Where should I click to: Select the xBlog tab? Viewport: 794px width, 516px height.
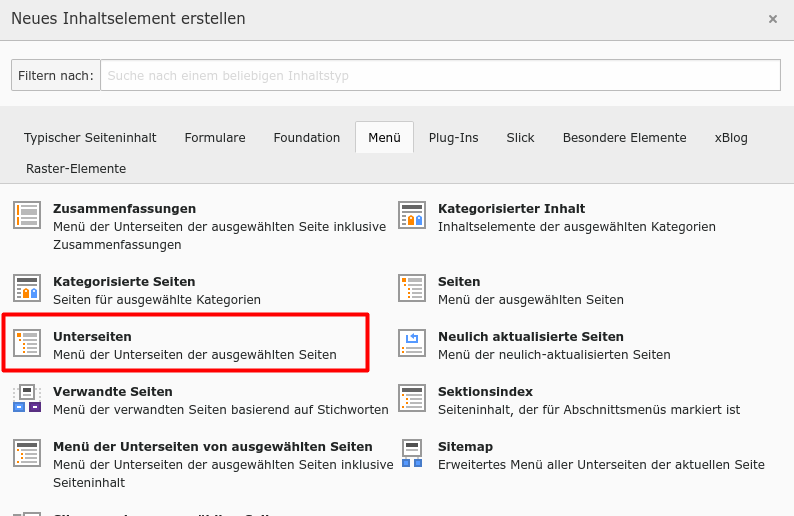tap(731, 138)
